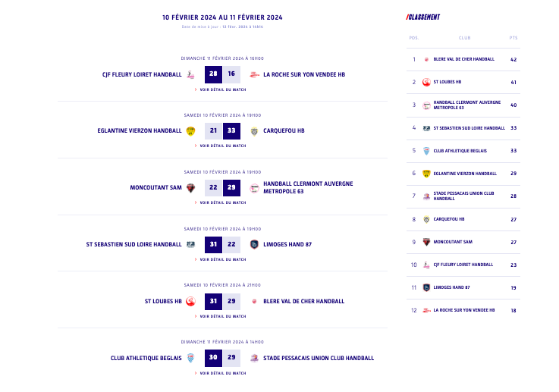The height and width of the screenshot is (392, 559).
Task: Click CJF Fleury Loiret Handball match logo
Action: pos(190,74)
